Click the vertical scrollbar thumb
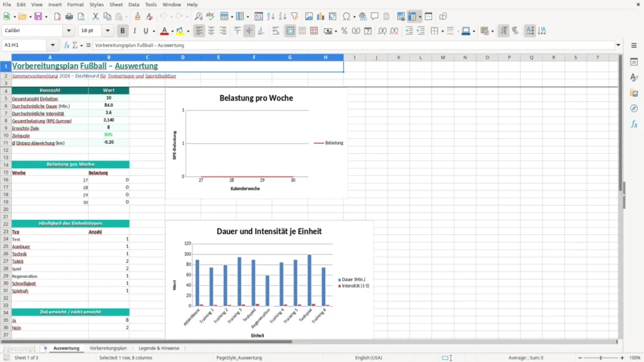The width and height of the screenshot is (644, 362). pyautogui.click(x=621, y=123)
